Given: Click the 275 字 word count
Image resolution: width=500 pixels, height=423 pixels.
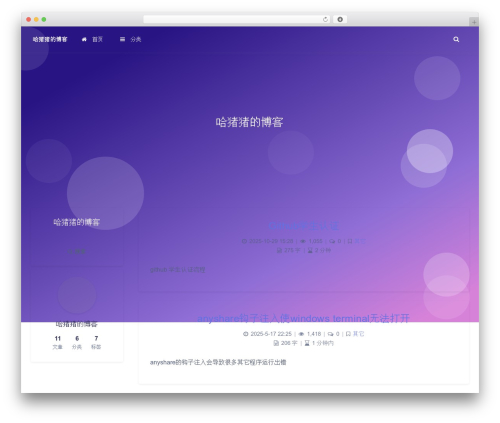Looking at the screenshot, I should 292,250.
